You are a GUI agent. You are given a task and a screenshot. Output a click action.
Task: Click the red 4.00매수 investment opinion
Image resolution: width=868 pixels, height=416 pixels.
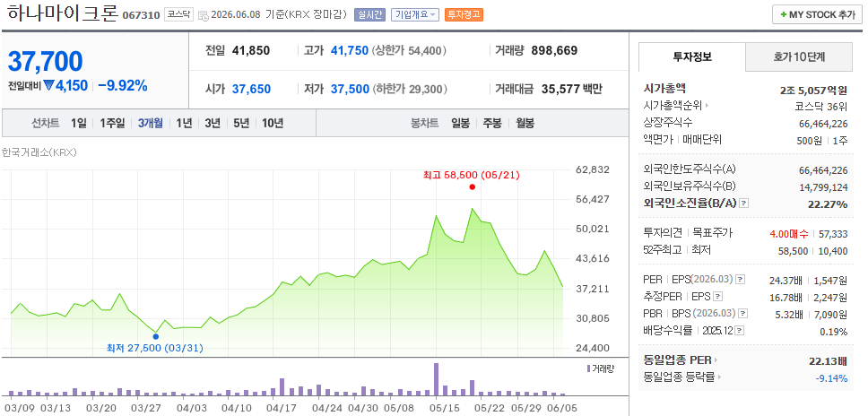point(789,235)
